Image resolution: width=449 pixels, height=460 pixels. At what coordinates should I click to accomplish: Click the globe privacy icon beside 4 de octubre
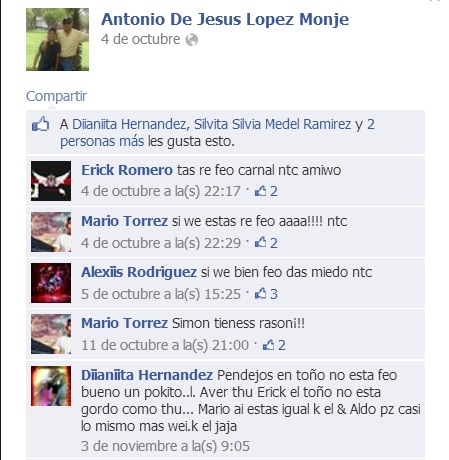point(192,40)
